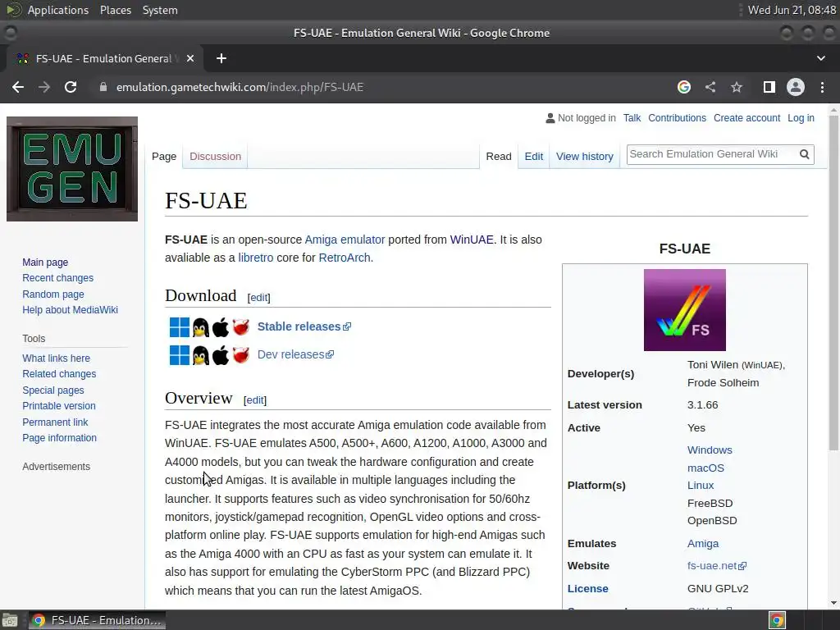Follow the RetroArch link
Viewport: 840px width, 630px height.
click(x=345, y=258)
